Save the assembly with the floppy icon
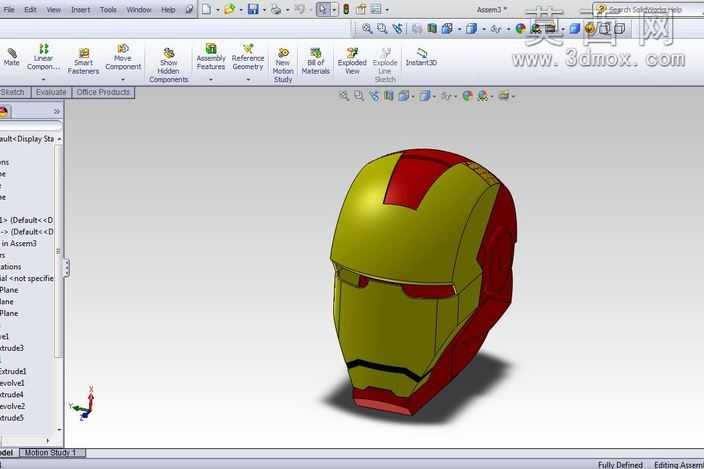 tap(253, 9)
